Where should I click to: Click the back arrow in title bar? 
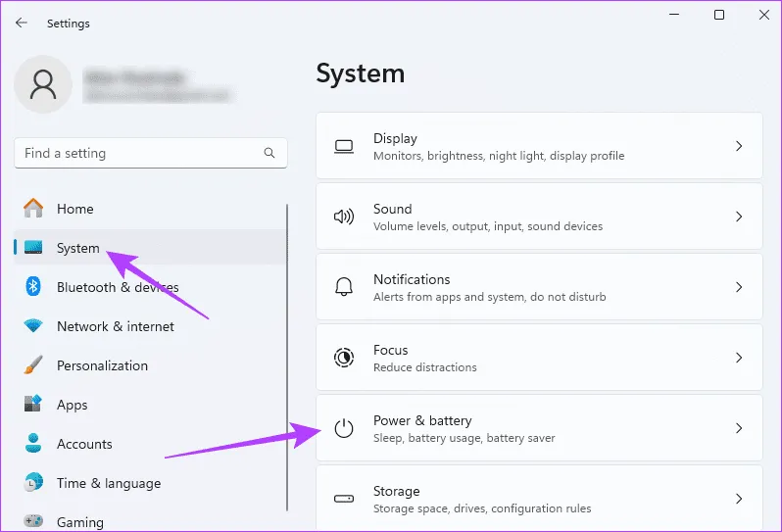pos(21,23)
